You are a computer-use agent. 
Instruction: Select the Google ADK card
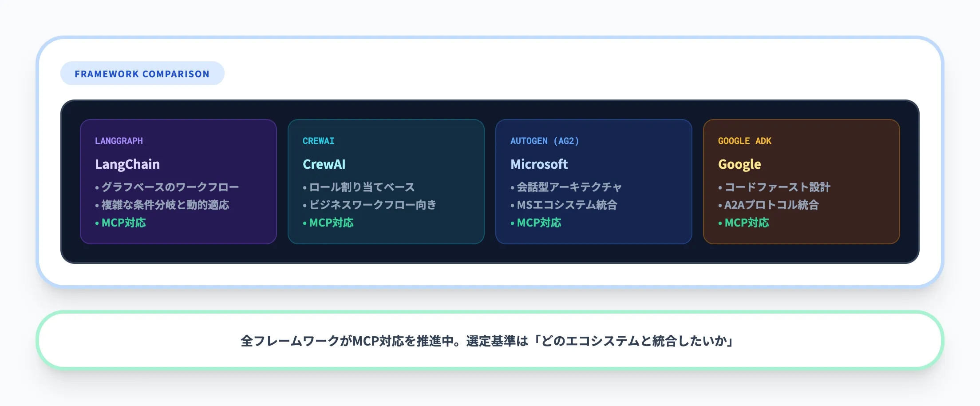pos(801,181)
